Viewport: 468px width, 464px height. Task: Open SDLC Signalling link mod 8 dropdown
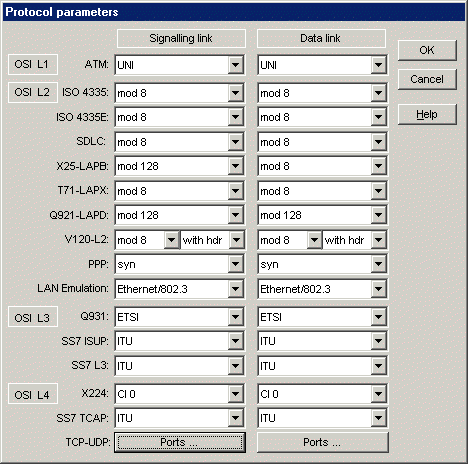tap(235, 142)
